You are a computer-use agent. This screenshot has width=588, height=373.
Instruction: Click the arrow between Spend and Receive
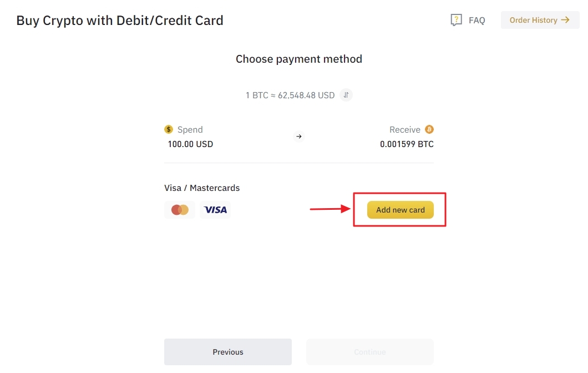[x=299, y=137]
